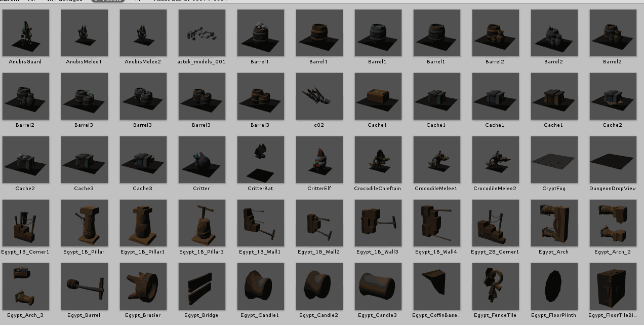This screenshot has width=644, height=325.
Task: Select the Egypt_FloorPlinth asset
Action: click(554, 286)
